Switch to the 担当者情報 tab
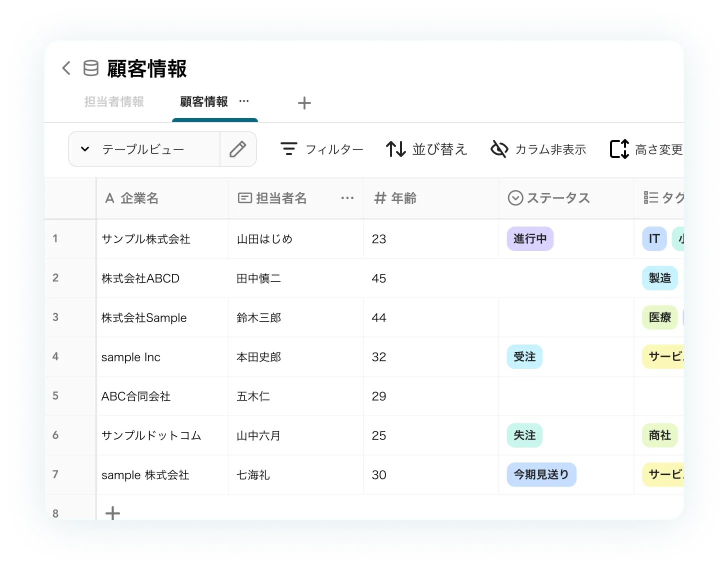Viewport: 728px width, 568px height. click(114, 102)
